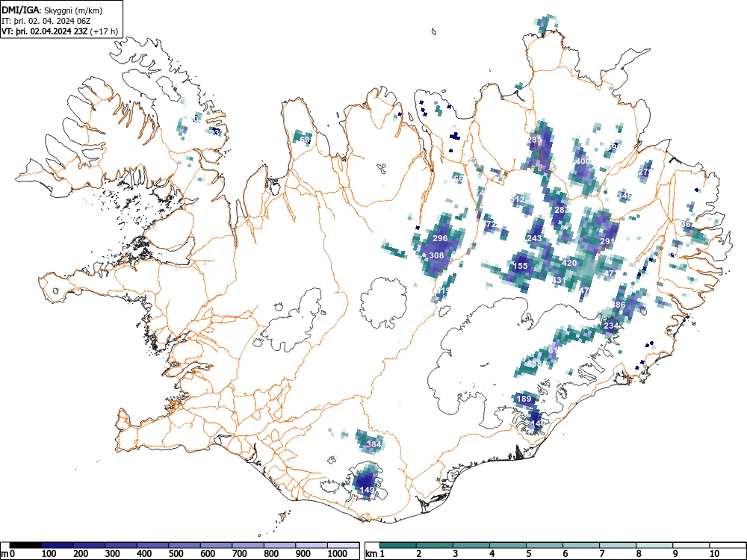747x560 pixels.
Task: Click the 300–400 m legend swatch
Action: [121, 545]
